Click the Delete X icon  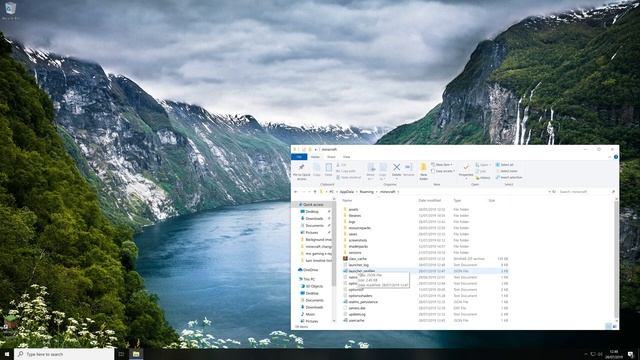point(396,167)
